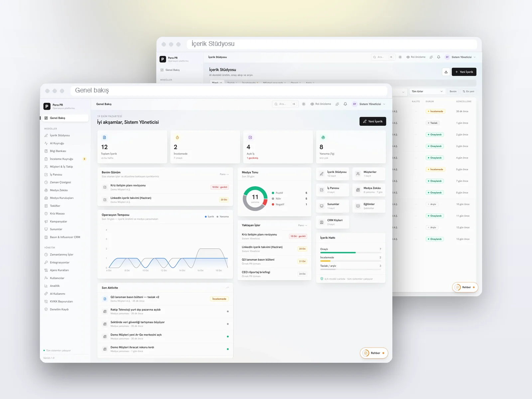
Task: Click the sparkle AI icon in header
Action: (x=337, y=104)
